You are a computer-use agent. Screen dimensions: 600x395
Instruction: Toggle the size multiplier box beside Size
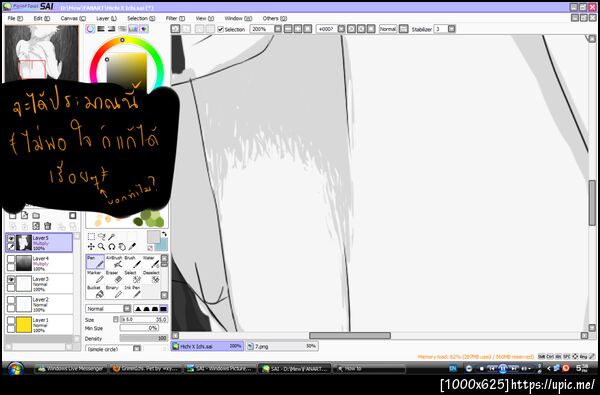pyautogui.click(x=116, y=319)
